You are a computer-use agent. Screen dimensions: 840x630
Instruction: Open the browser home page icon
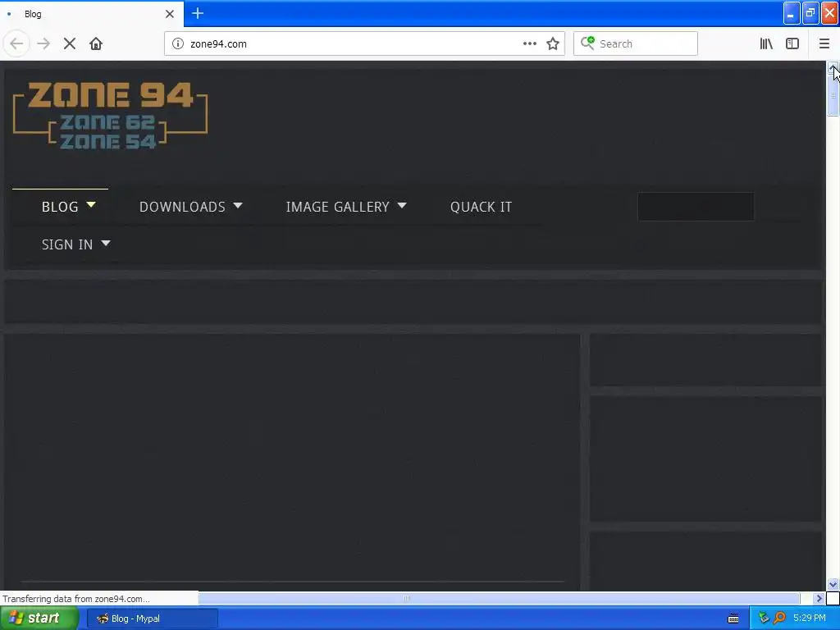point(96,43)
